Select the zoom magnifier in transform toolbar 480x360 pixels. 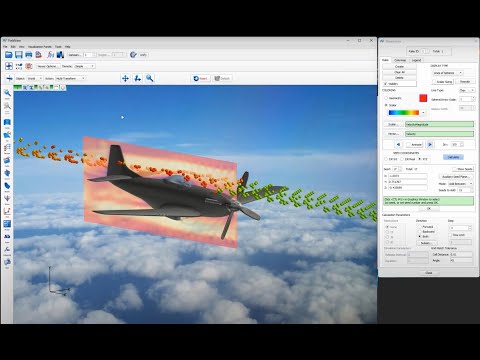point(150,78)
